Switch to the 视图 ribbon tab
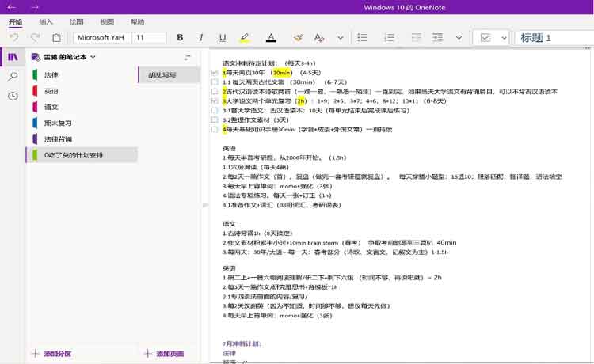This screenshot has height=364, width=594. tap(107, 21)
